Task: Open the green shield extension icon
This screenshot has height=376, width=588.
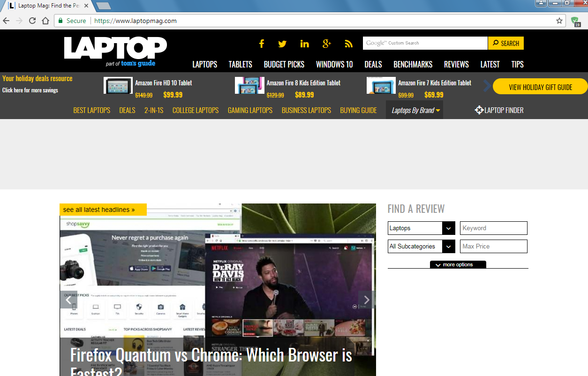Action: [x=575, y=21]
